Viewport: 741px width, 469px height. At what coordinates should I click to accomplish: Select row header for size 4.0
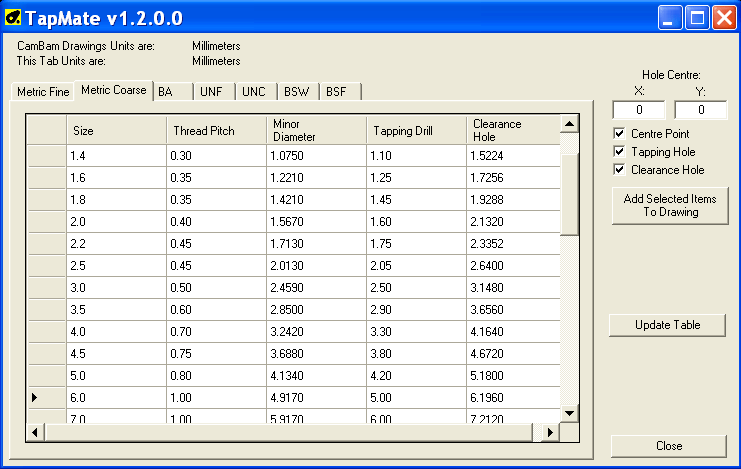coord(46,331)
